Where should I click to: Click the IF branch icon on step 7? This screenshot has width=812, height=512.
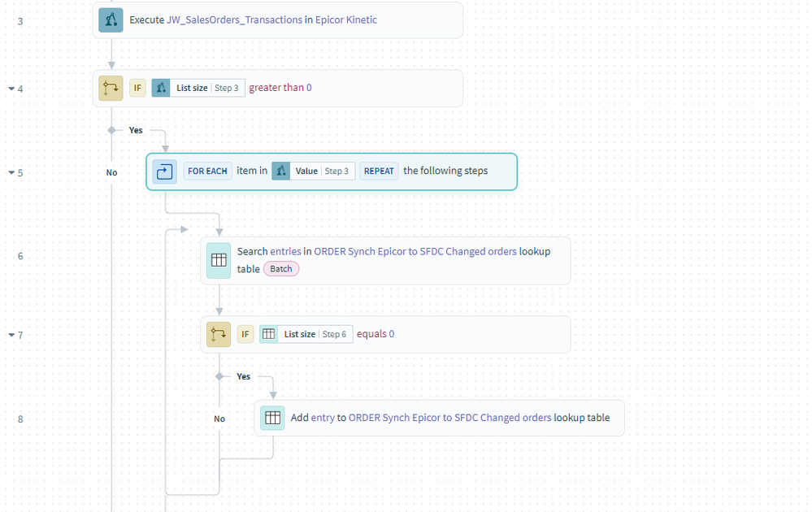point(219,334)
